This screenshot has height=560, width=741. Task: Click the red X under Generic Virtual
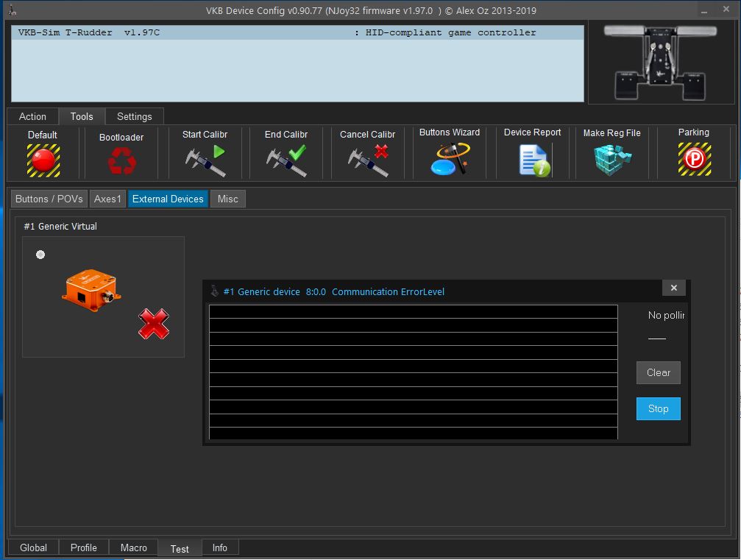point(154,325)
